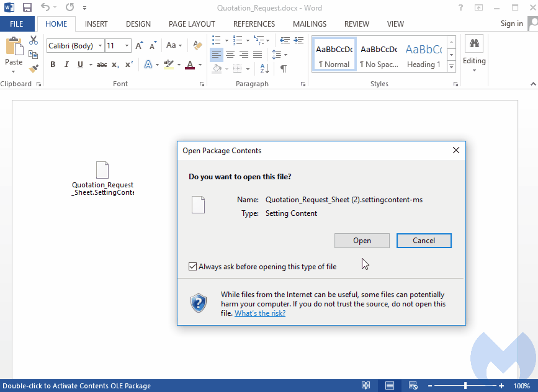Select the Format Painter brush
538x392 pixels.
click(x=34, y=69)
